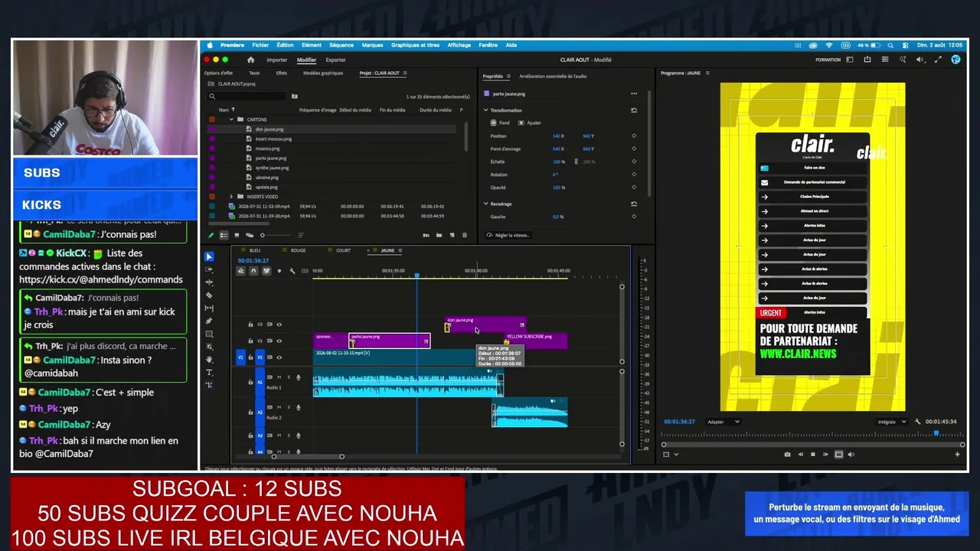Screen dimensions: 980x551
Task: Switch to the BLEU sequence tab
Action: click(255, 250)
